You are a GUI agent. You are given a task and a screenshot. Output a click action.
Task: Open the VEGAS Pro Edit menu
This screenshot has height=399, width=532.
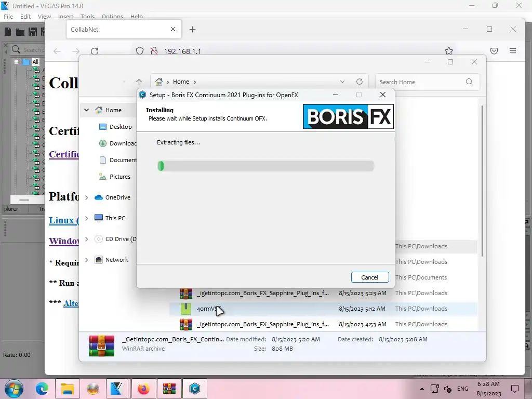pos(25,16)
